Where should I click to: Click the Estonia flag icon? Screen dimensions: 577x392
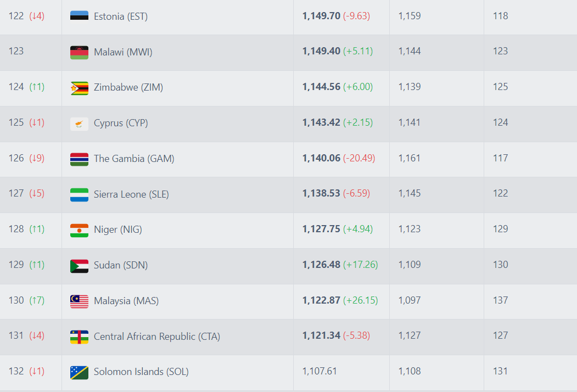coord(79,16)
